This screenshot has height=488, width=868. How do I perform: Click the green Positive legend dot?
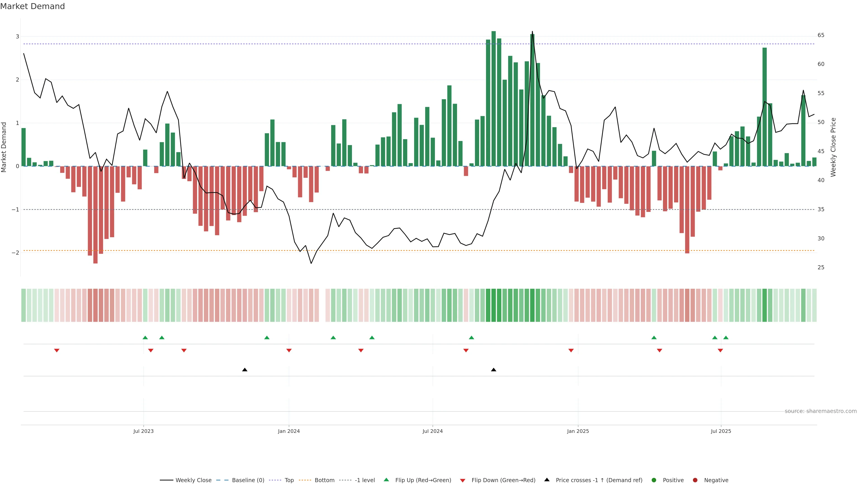click(x=654, y=480)
